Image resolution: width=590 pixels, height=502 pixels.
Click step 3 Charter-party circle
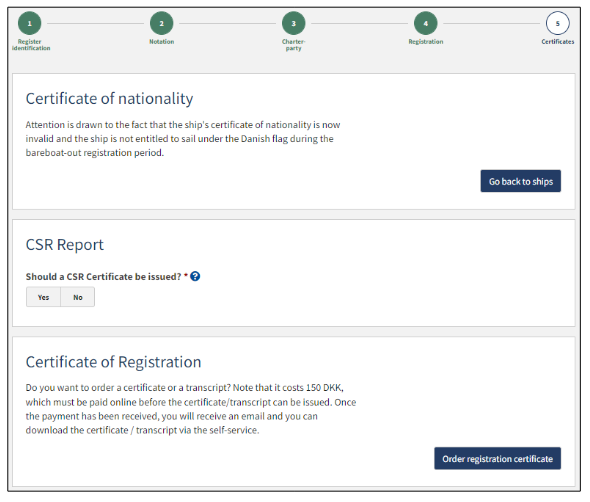293,23
